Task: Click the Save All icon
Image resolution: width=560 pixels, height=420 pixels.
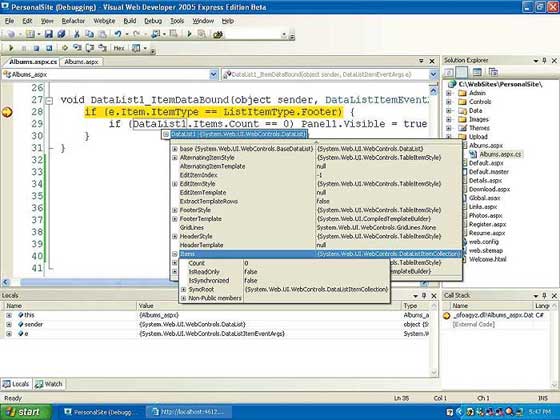Action: 61,34
